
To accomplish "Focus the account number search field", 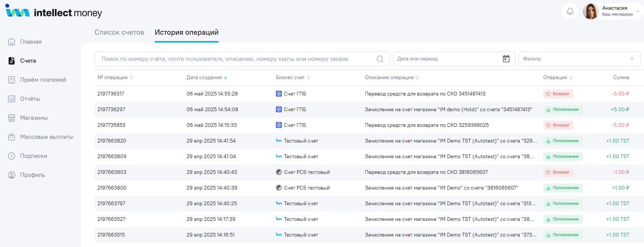I will 235,59.
